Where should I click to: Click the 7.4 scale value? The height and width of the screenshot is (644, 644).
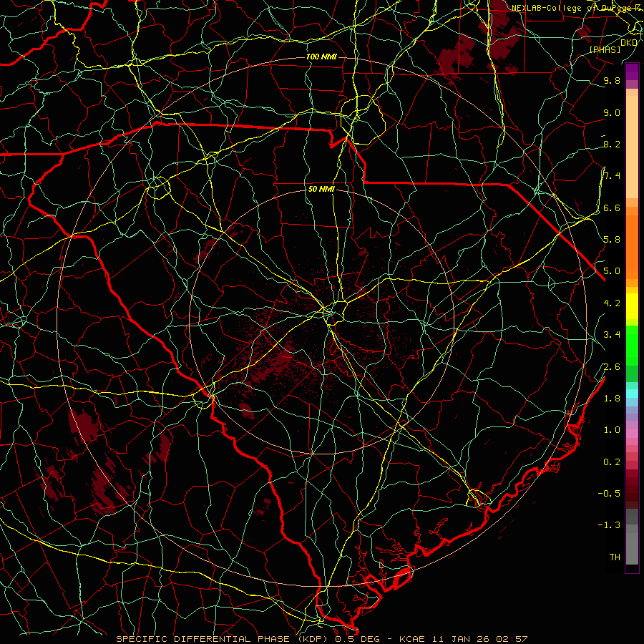pos(612,176)
